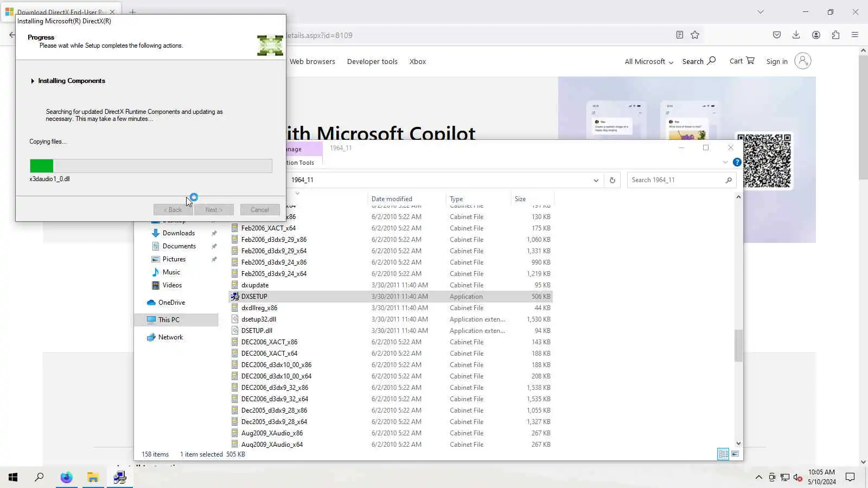Image resolution: width=868 pixels, height=488 pixels.
Task: Select DEC2006_d3dx10_00_x64 file
Action: (x=276, y=376)
